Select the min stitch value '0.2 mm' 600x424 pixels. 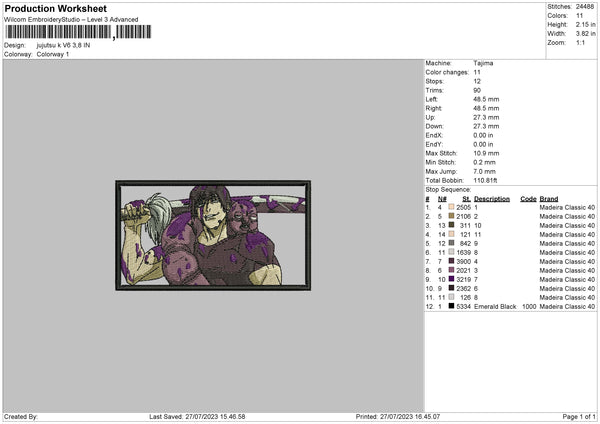point(484,162)
